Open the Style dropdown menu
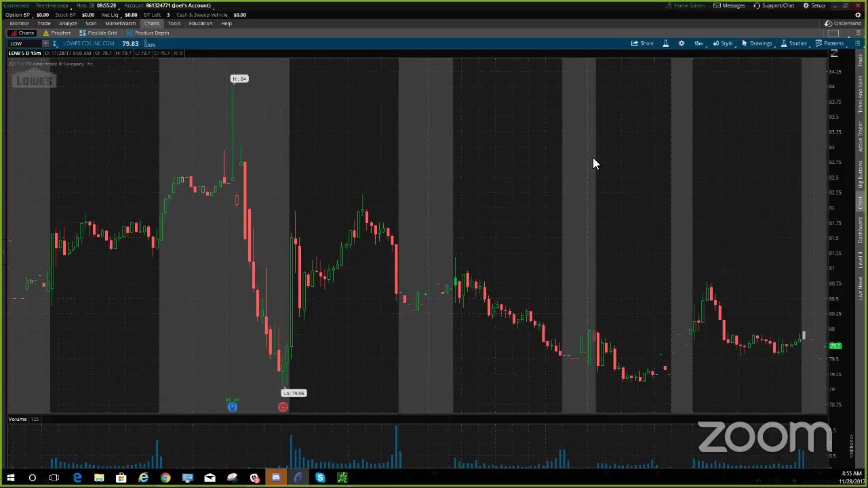868x488 pixels. pos(723,43)
